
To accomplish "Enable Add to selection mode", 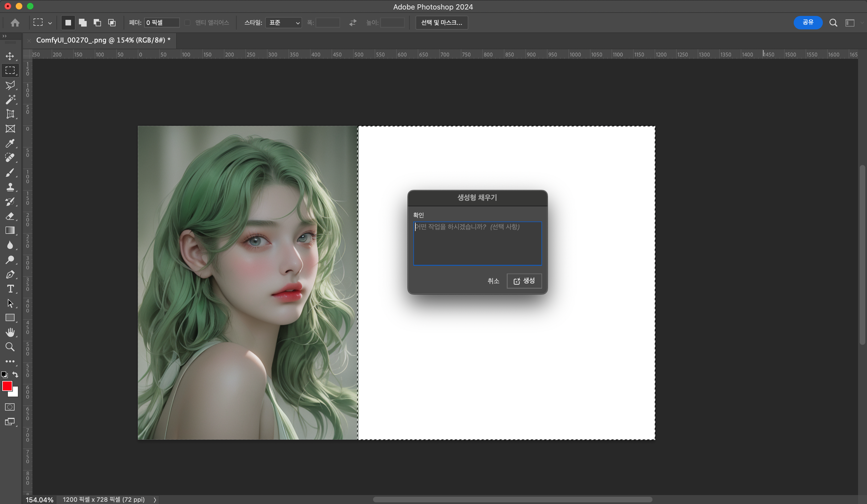I will [83, 23].
